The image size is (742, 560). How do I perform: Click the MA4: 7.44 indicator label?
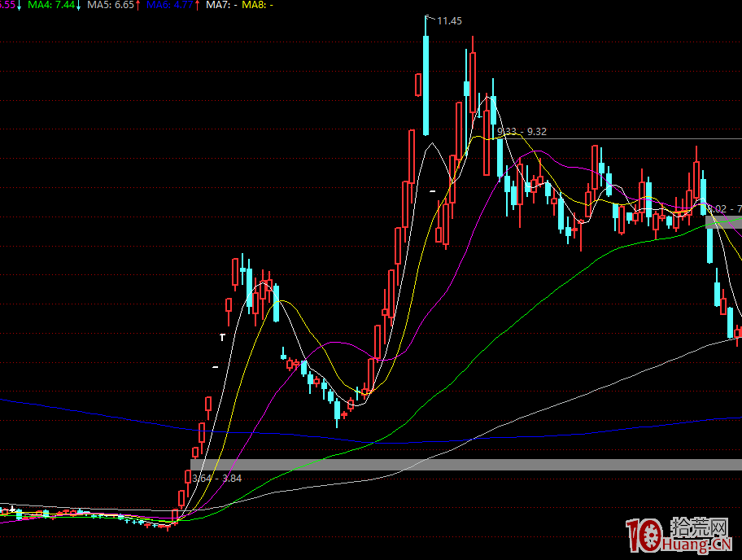coord(50,5)
